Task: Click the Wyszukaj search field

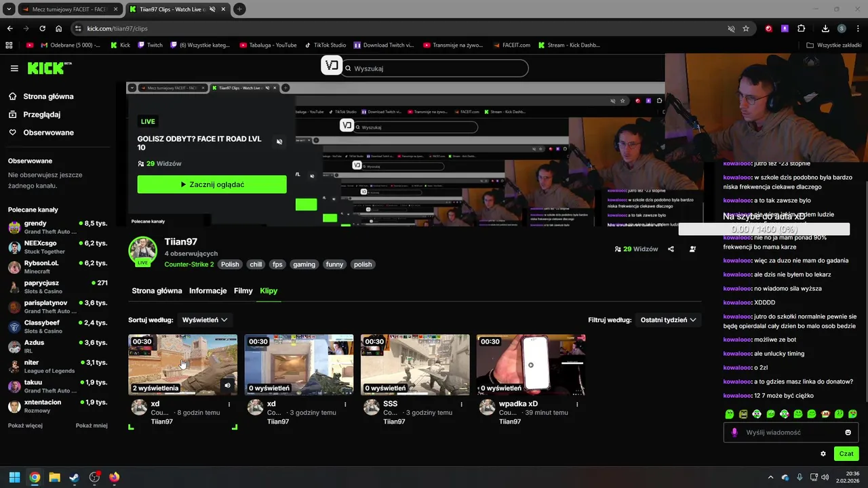Action: click(x=434, y=68)
